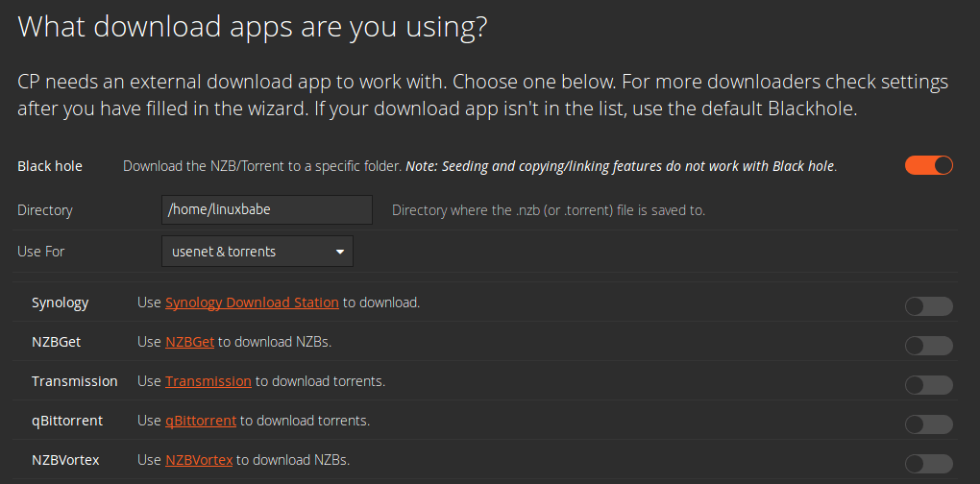Open the 'usenet & torrents' dropdown

257,252
